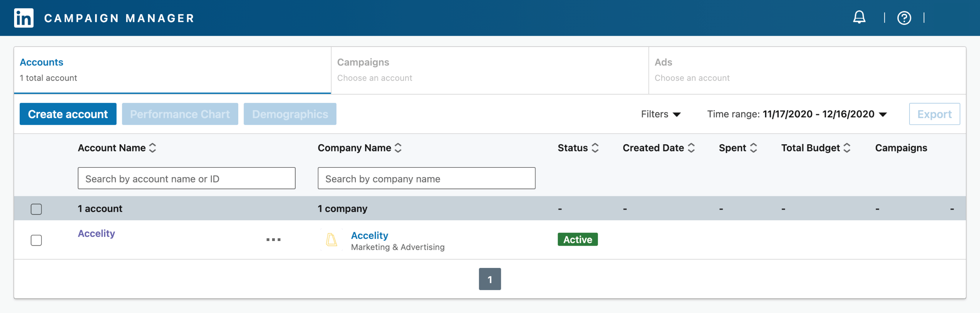Go to page 1 in pagination

(x=490, y=279)
